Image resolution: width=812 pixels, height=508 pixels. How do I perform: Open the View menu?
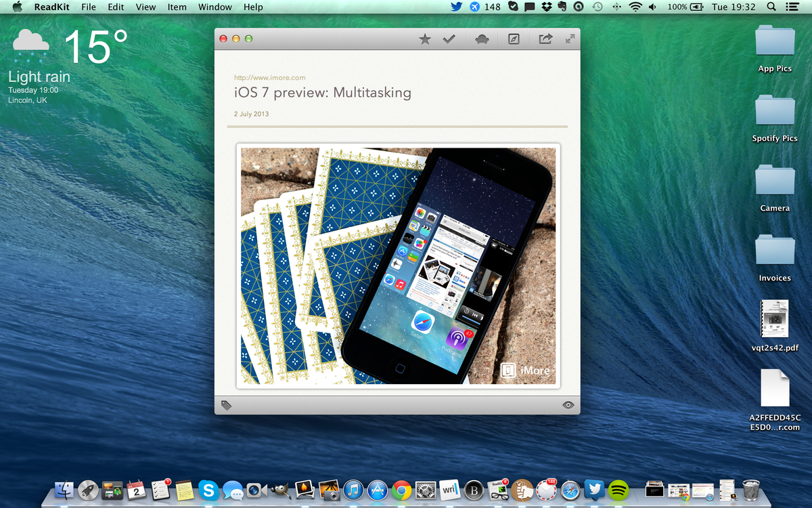coord(145,7)
